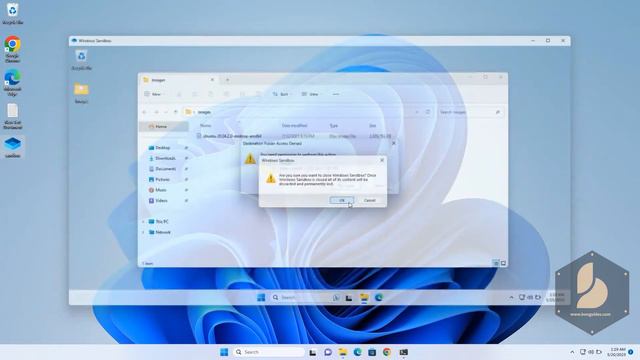Select the ubuntu desktop-amd64 file row

(x=294, y=136)
